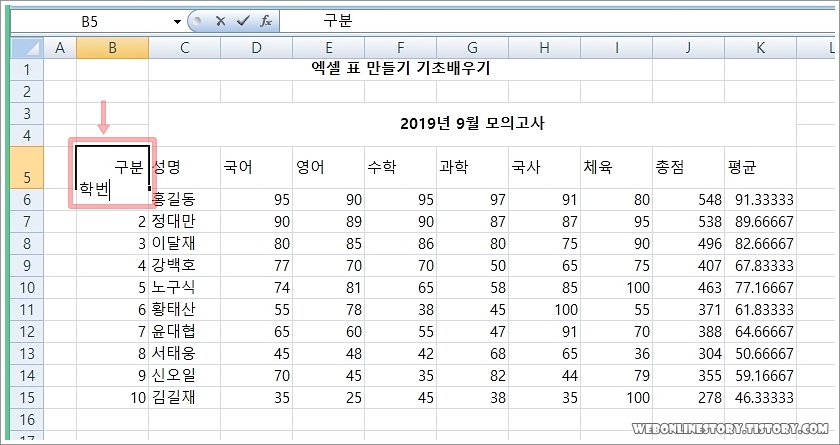Click the average cell 91.33333
This screenshot has width=840, height=445.
coord(761,199)
